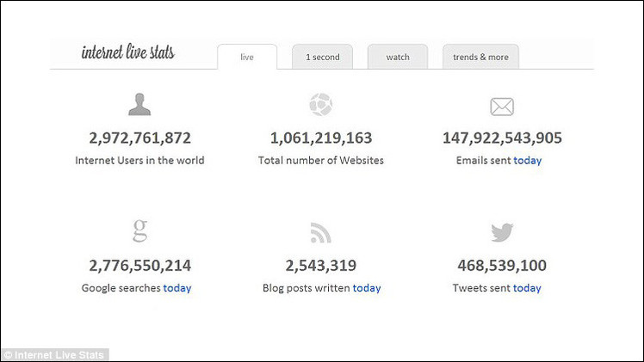Click the Twitter bird icon
The image size is (644, 362).
(502, 232)
